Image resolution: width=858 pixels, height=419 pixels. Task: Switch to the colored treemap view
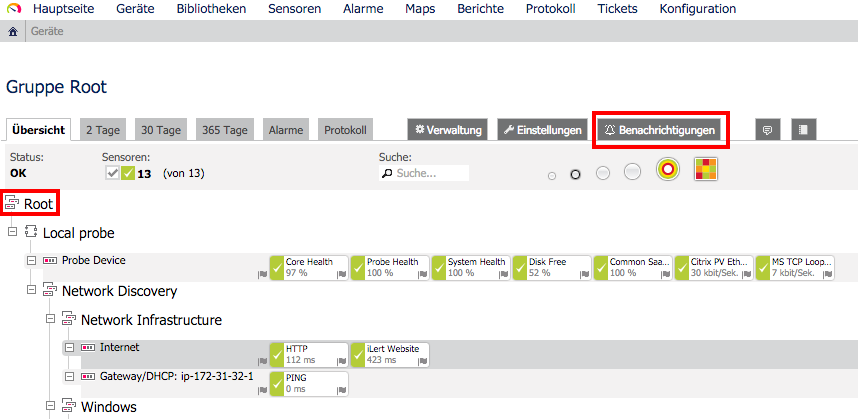point(706,170)
